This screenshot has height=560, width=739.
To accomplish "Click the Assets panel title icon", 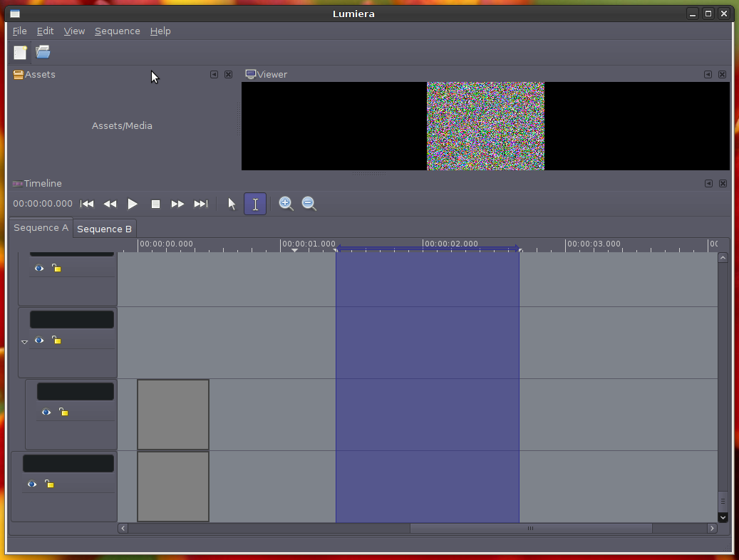I will coord(19,75).
